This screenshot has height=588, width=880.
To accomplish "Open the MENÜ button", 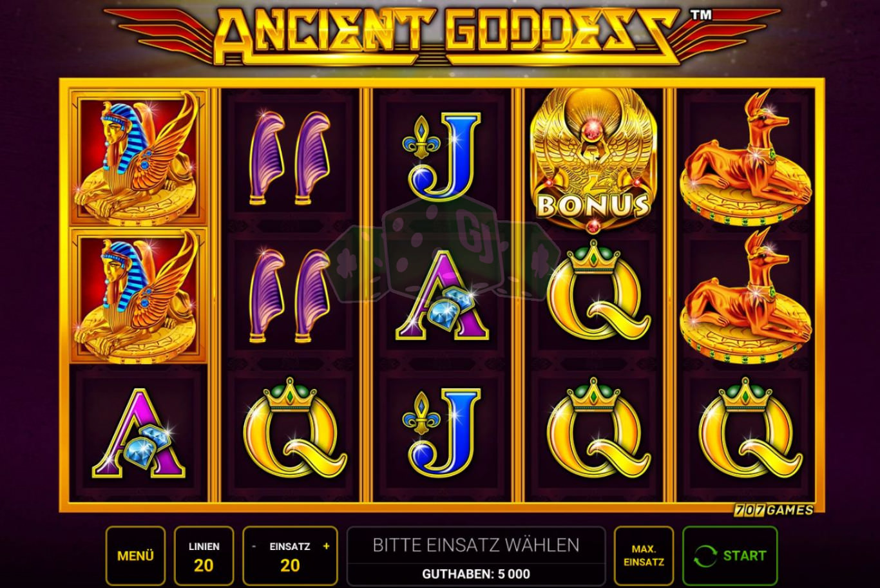I will (135, 556).
